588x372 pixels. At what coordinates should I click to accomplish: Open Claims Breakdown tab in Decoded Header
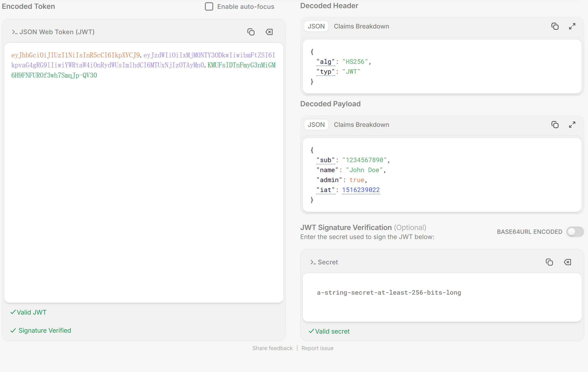[x=361, y=26]
